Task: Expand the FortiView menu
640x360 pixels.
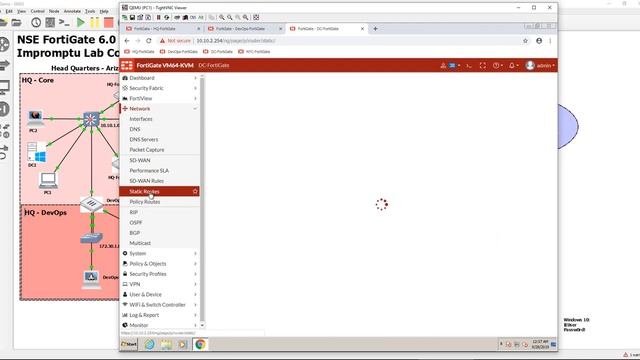Action: coord(159,98)
